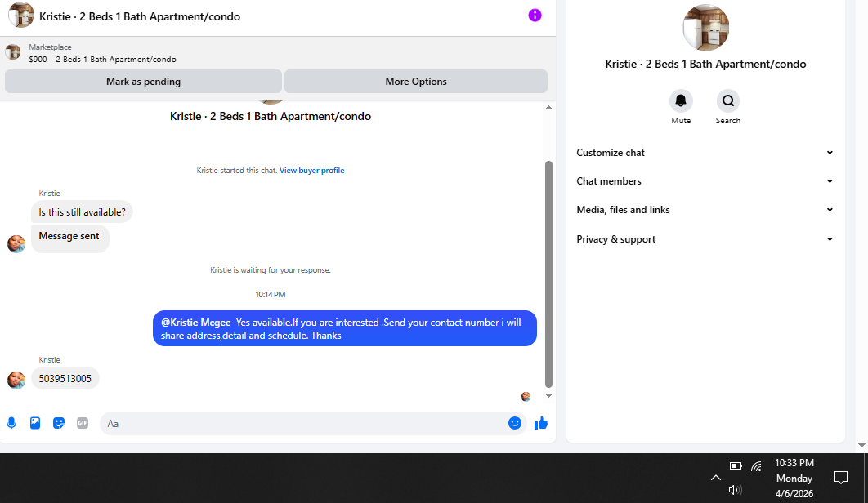Open More Options button
This screenshot has height=503, width=868.
(416, 82)
